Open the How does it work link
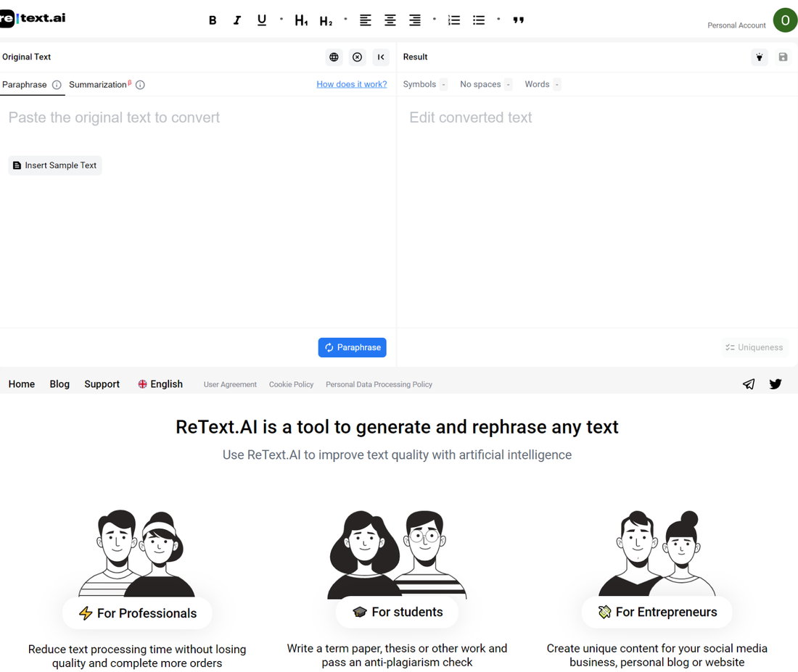The image size is (798, 672). pyautogui.click(x=352, y=84)
